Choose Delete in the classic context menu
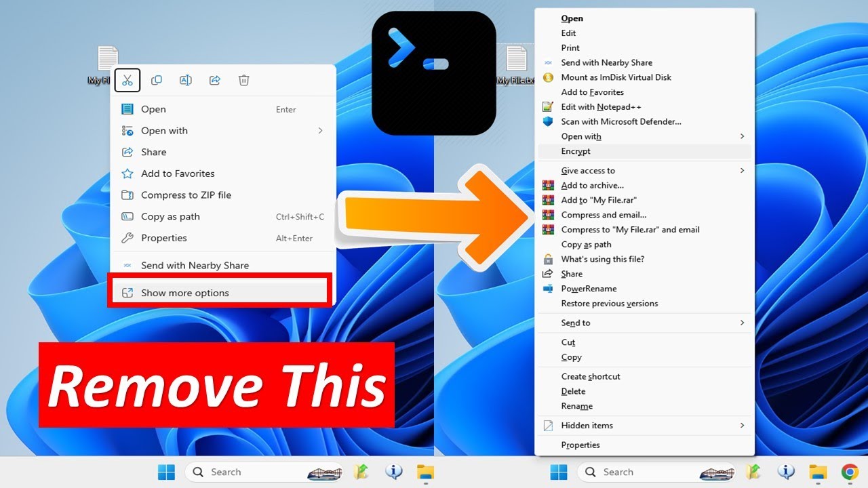 tap(644, 392)
